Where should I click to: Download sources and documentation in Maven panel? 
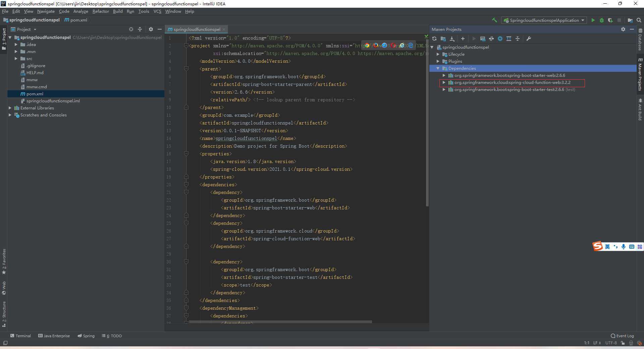point(452,39)
